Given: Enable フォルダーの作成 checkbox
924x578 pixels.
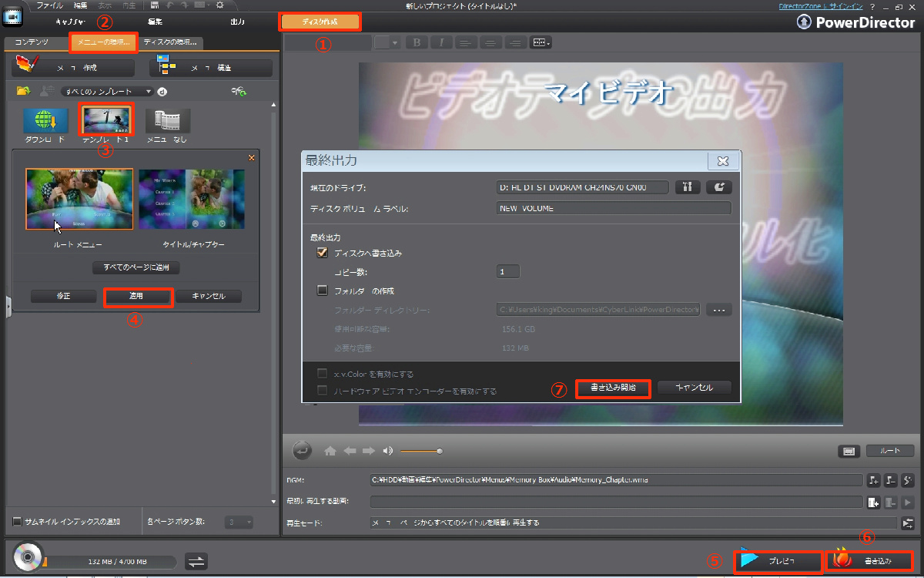Looking at the screenshot, I should point(323,291).
